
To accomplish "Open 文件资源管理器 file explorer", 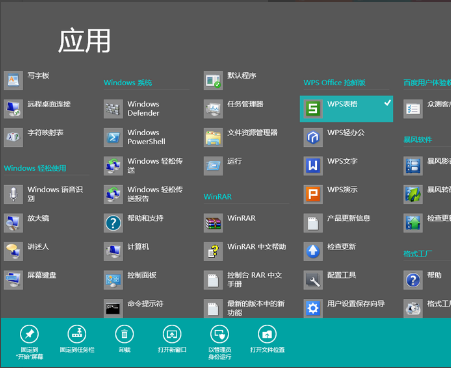I will 241,137.
